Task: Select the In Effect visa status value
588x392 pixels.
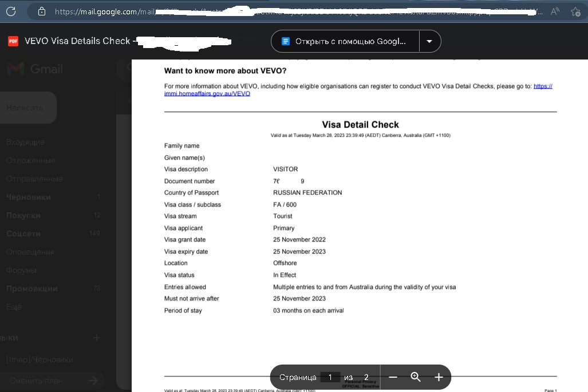Action: pos(284,275)
